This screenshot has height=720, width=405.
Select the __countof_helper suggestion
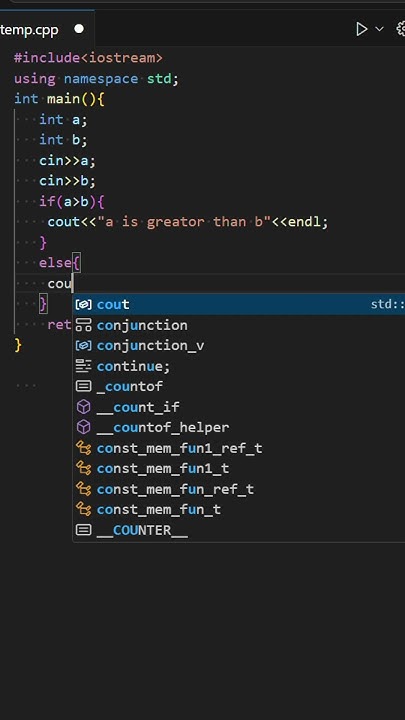point(239,428)
